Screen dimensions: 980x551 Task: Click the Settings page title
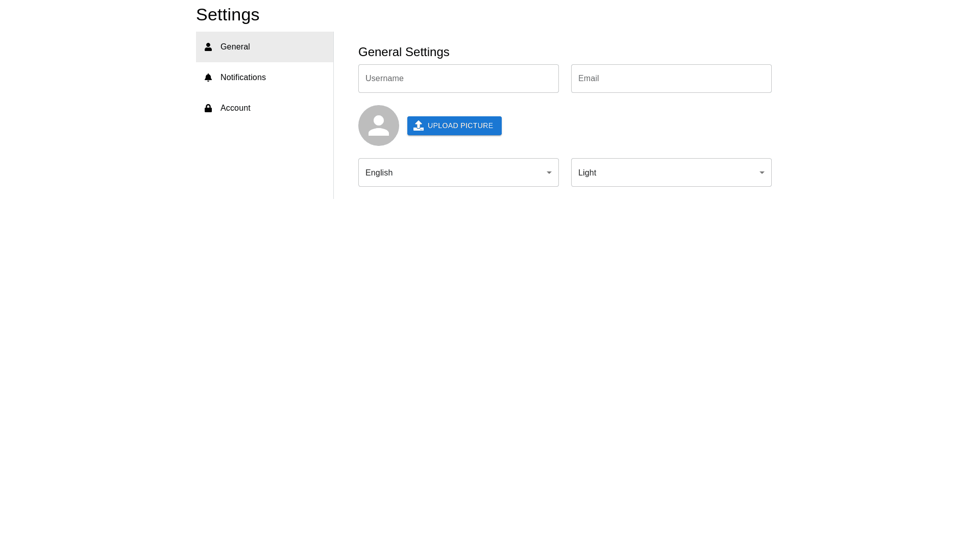pyautogui.click(x=228, y=14)
